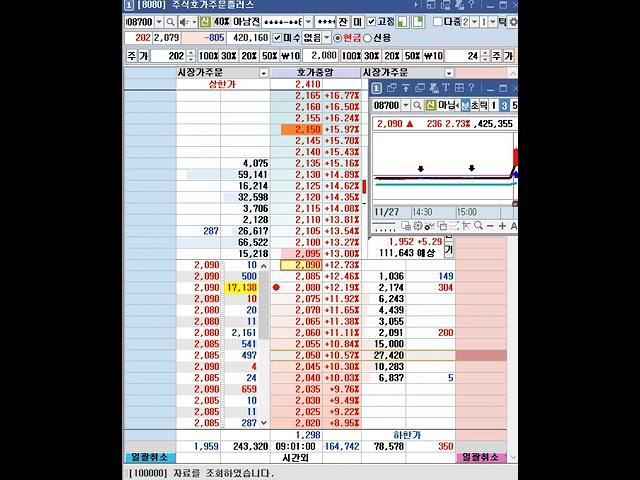Open the 없음 dropdown
640x480 pixels.
point(327,38)
